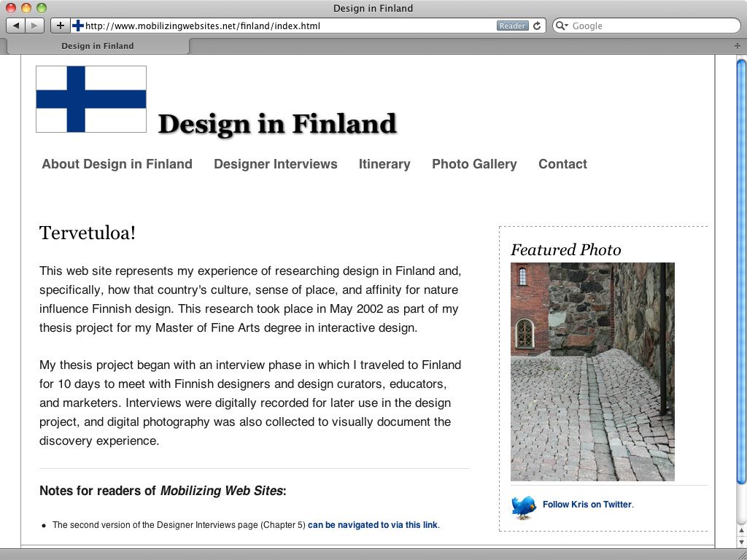Open the Itinerary page
Image resolution: width=747 pixels, height=560 pixels.
384,164
